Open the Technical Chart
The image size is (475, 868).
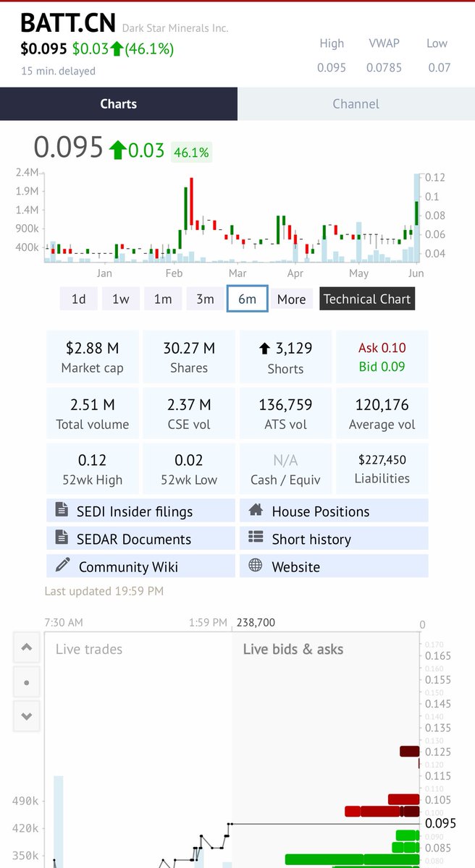pyautogui.click(x=367, y=299)
